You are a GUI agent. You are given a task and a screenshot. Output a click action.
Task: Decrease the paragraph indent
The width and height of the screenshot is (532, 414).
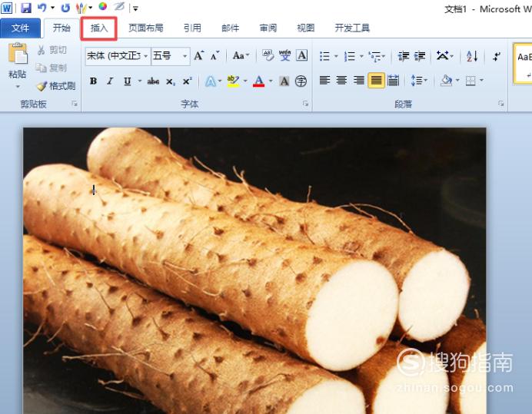[404, 56]
